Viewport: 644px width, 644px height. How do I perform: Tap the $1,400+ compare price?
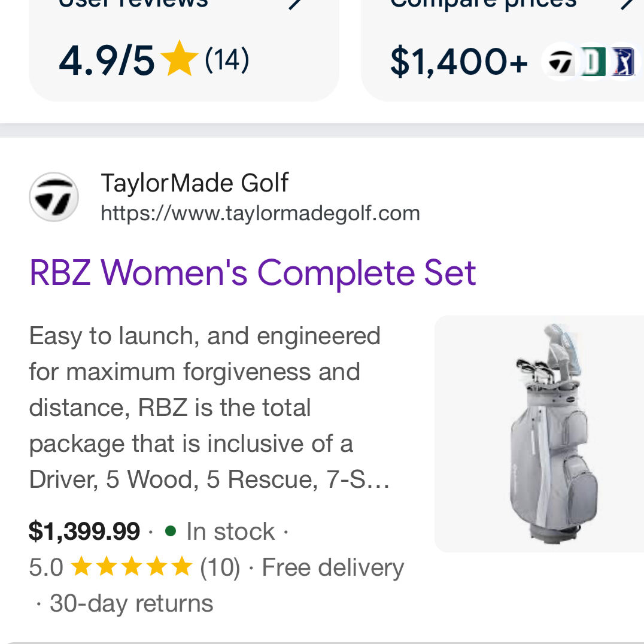tap(459, 62)
